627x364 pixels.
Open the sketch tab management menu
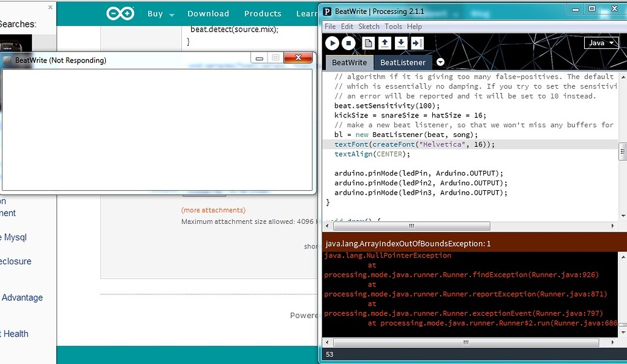pyautogui.click(x=440, y=62)
